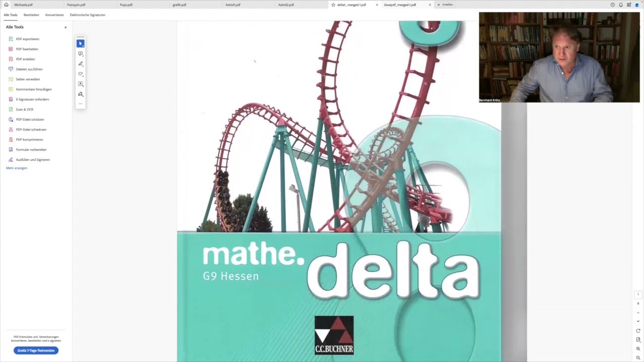Expand list with Mehr anzeigen
Image resolution: width=644 pixels, height=362 pixels.
pos(17,168)
